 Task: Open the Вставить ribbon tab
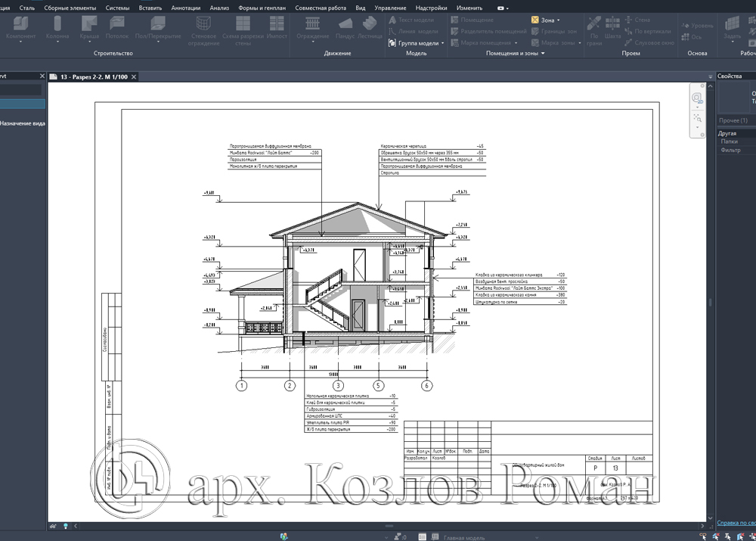tap(150, 8)
